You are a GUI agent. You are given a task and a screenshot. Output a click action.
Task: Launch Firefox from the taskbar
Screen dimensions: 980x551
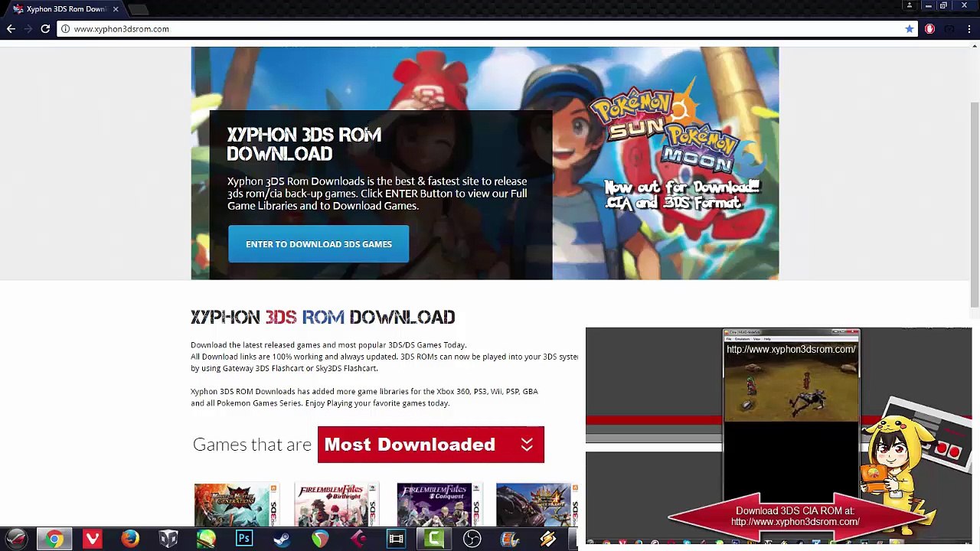130,540
